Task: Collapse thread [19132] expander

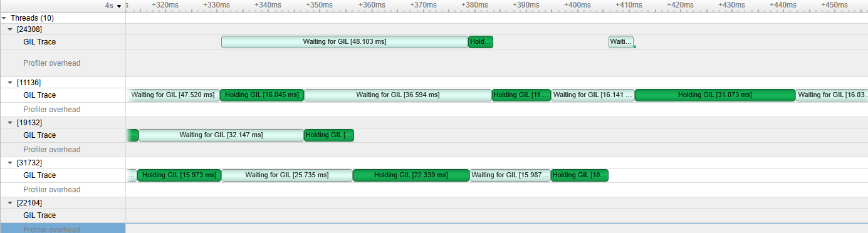Action: (x=10, y=122)
